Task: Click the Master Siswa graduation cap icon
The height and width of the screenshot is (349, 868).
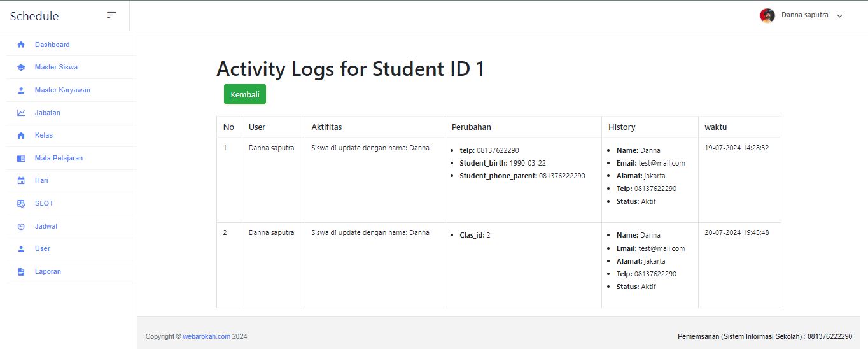Action: (x=21, y=68)
